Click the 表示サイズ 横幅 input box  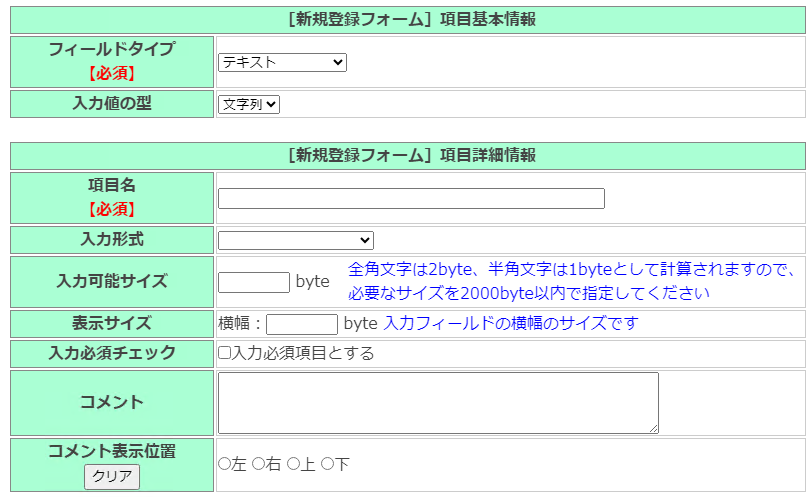pos(301,324)
